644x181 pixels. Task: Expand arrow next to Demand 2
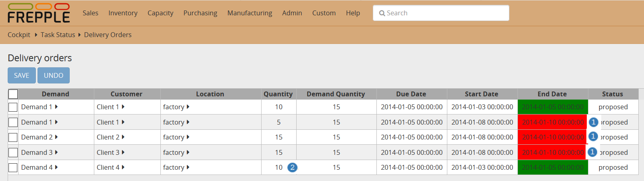pyautogui.click(x=56, y=137)
